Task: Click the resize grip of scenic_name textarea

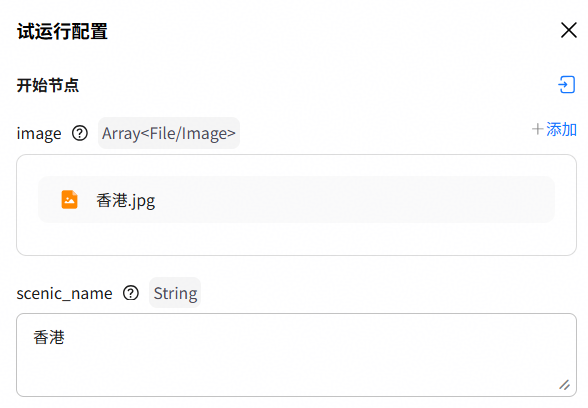Action: tap(565, 385)
